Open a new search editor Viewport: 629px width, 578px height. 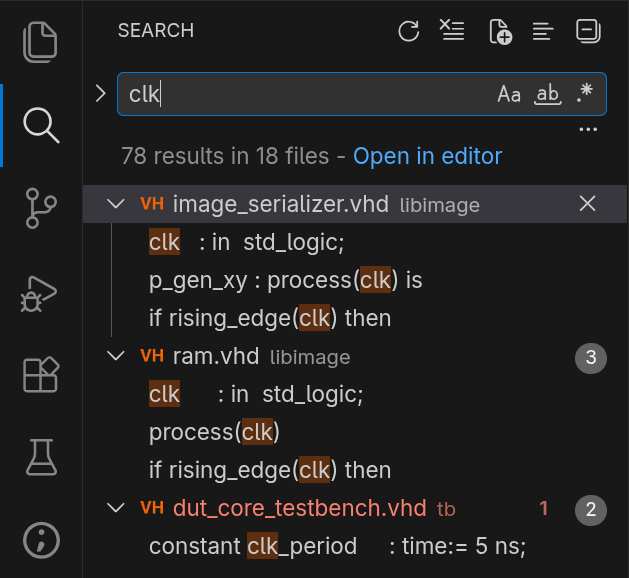500,31
